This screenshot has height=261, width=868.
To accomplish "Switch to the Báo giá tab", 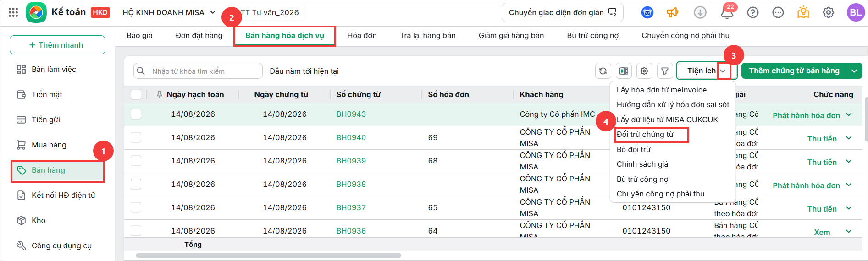I will click(139, 36).
